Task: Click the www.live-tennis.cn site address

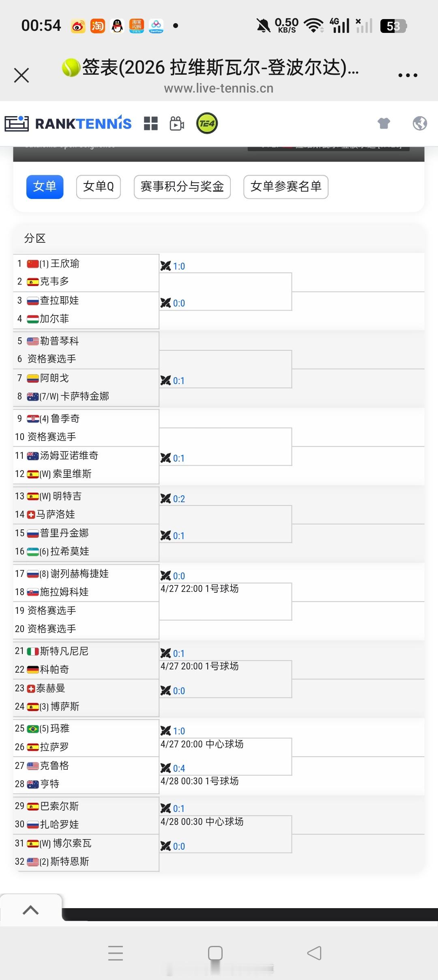Action: click(219, 88)
